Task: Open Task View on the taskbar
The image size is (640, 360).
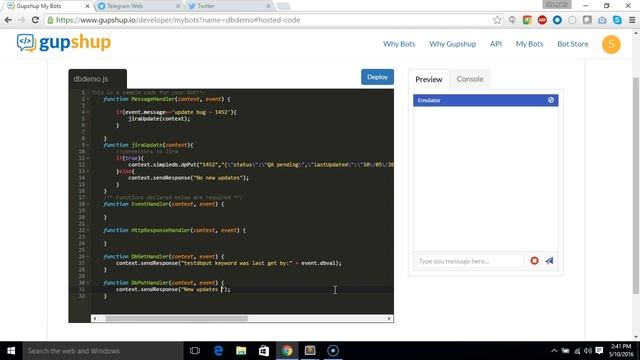Action: point(195,351)
